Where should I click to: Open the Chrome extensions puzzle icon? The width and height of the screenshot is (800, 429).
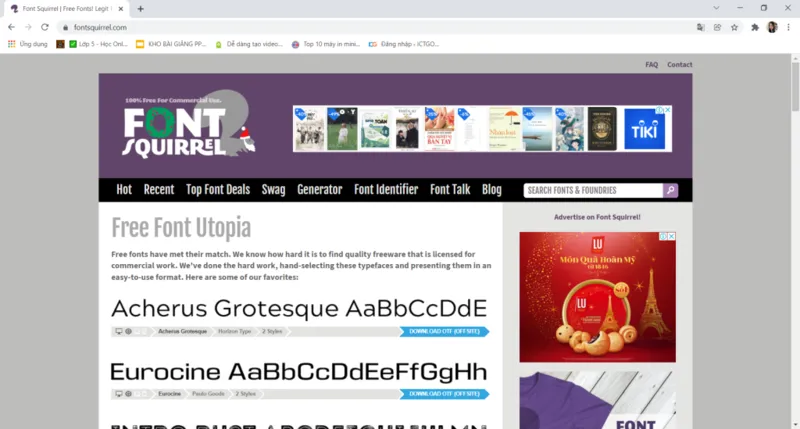[755, 27]
